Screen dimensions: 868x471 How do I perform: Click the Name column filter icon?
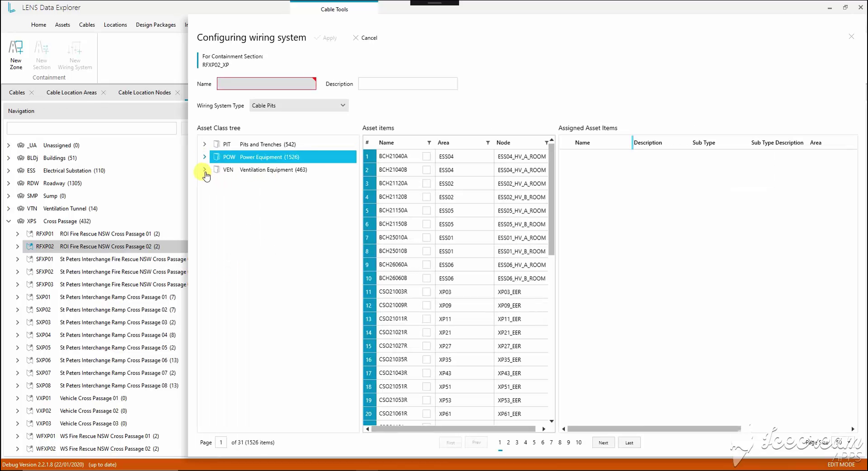click(x=429, y=143)
